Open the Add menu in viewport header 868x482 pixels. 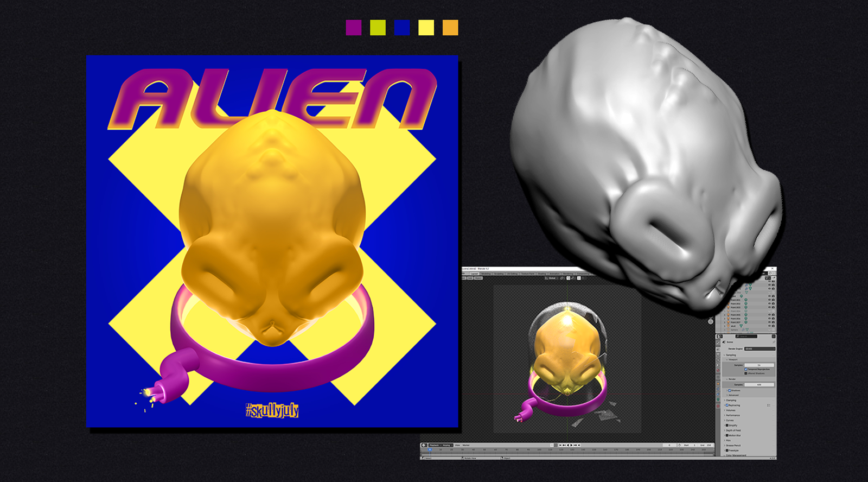[x=470, y=278]
